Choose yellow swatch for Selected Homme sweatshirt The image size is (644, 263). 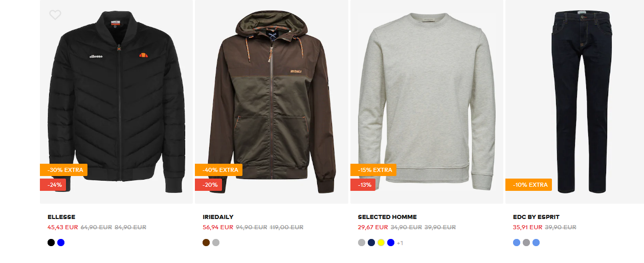pyautogui.click(x=381, y=243)
